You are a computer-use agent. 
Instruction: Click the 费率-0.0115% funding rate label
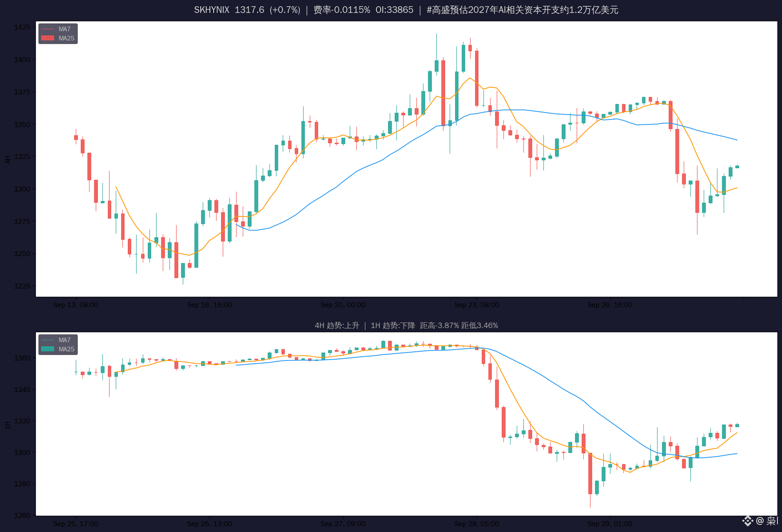tap(341, 10)
